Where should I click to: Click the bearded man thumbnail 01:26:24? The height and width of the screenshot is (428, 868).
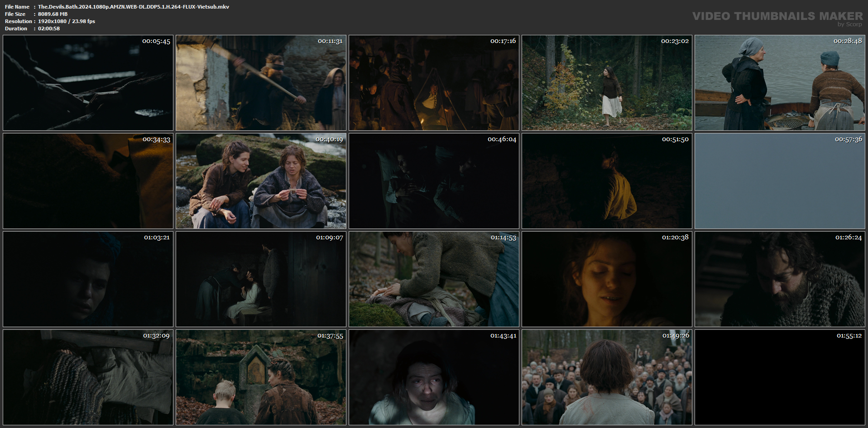[780, 279]
